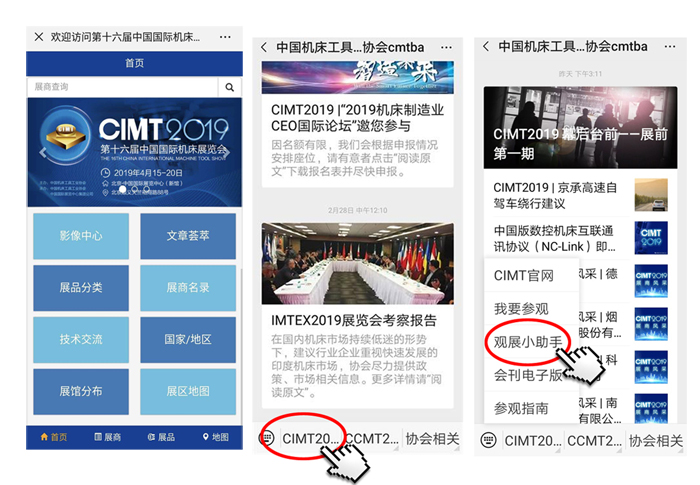Choose CIMT官网 from the popup menu
Image resolution: width=700 pixels, height=485 pixels.
(x=524, y=276)
